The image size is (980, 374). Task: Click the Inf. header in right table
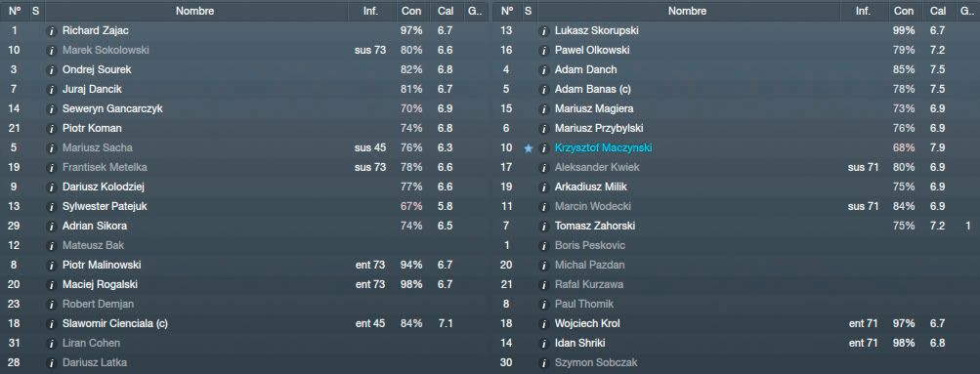click(x=863, y=11)
